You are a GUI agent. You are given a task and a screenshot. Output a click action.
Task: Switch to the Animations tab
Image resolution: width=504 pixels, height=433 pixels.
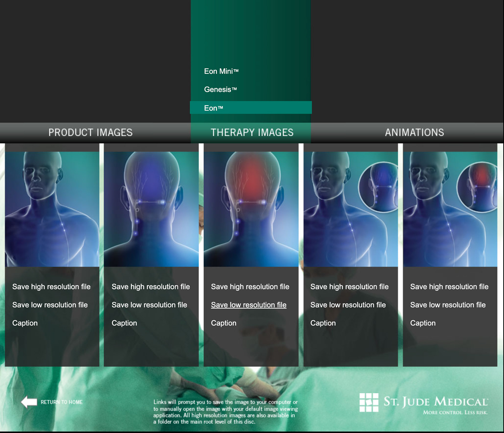pyautogui.click(x=414, y=133)
